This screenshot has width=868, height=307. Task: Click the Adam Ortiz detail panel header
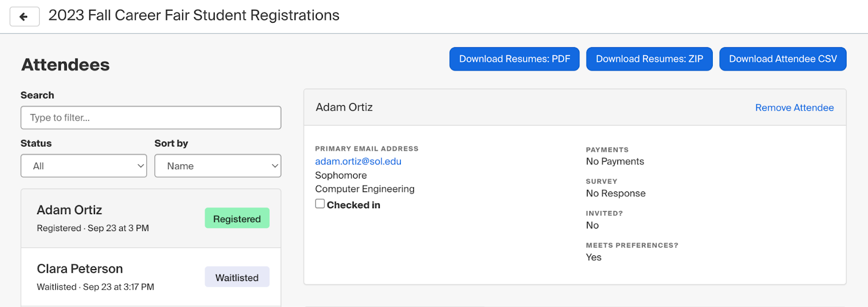pos(575,107)
